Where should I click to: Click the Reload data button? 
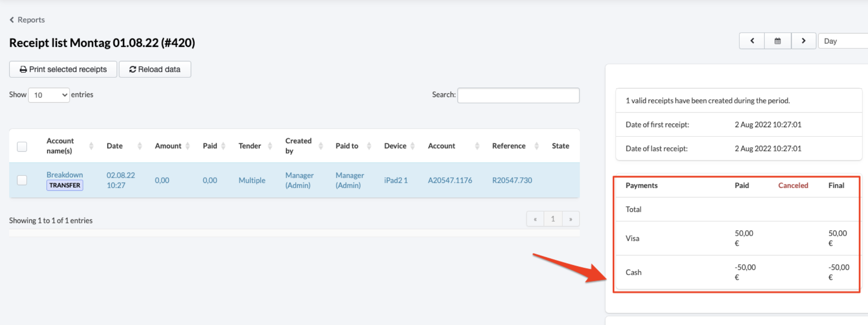click(155, 70)
